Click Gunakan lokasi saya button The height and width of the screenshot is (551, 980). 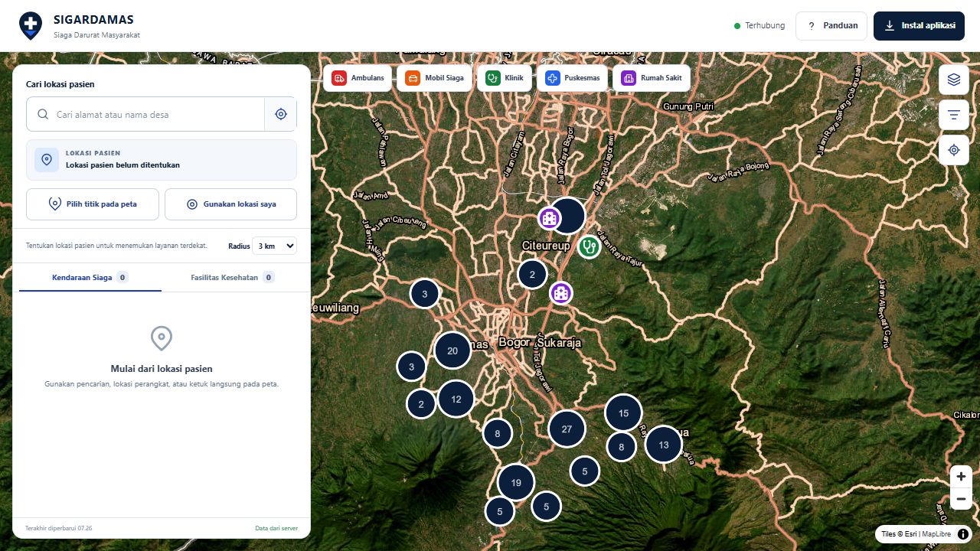tap(230, 204)
